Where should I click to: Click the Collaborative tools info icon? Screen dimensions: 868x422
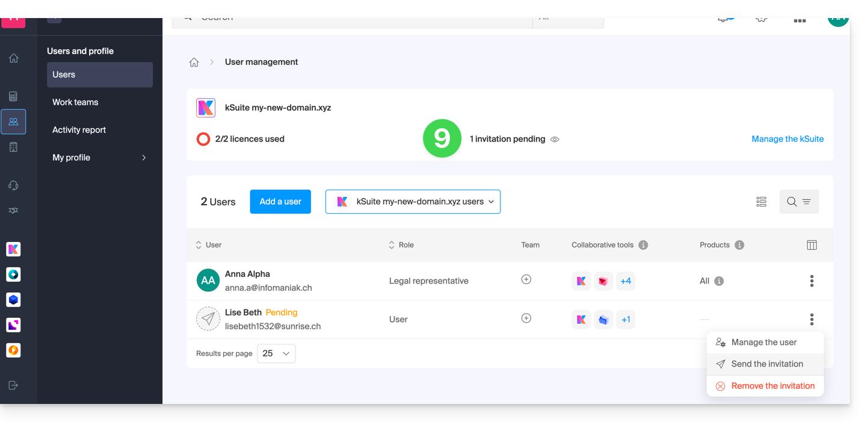[x=643, y=245]
